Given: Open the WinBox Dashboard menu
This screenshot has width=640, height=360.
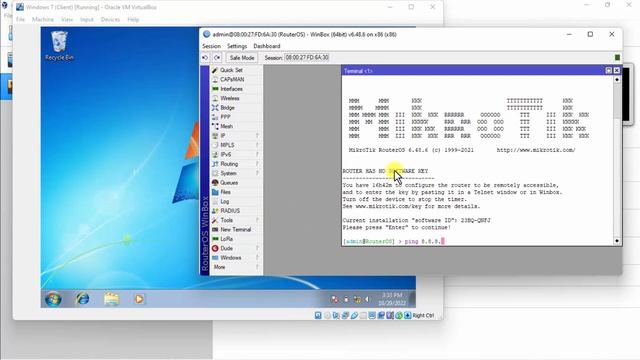Looking at the screenshot, I should tap(267, 47).
